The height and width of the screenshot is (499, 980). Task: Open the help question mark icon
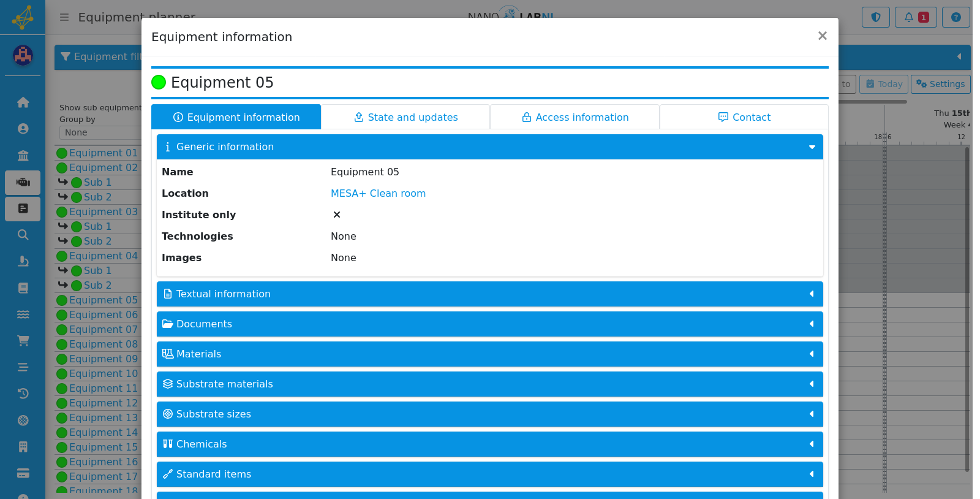(x=956, y=17)
